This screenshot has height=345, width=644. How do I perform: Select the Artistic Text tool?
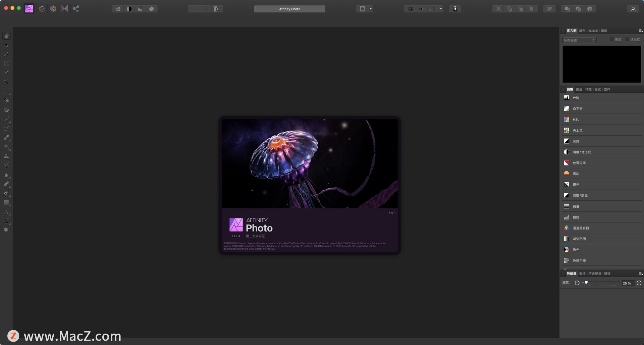(6, 212)
